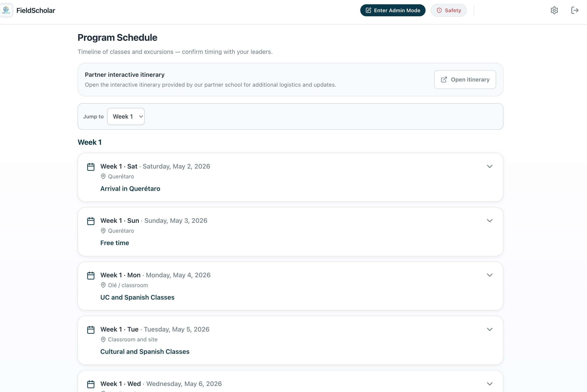Screen dimensions: 587x392
Task: Click the Program Schedule heading
Action: 117,38
